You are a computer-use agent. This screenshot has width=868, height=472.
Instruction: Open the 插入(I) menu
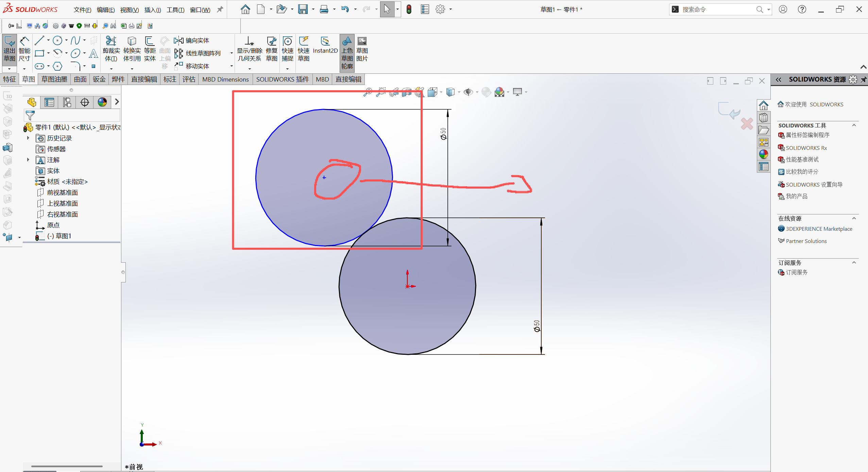click(x=152, y=10)
